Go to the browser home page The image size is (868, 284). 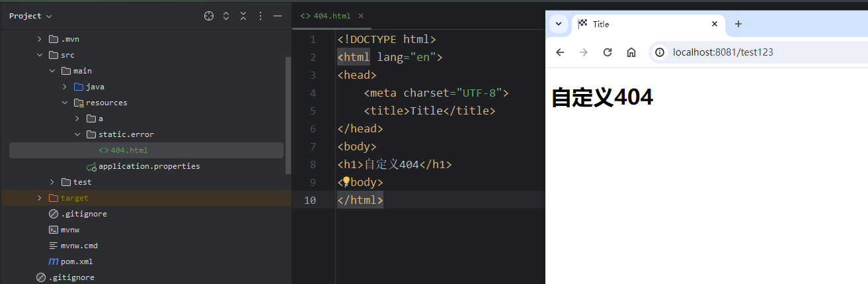[x=631, y=52]
